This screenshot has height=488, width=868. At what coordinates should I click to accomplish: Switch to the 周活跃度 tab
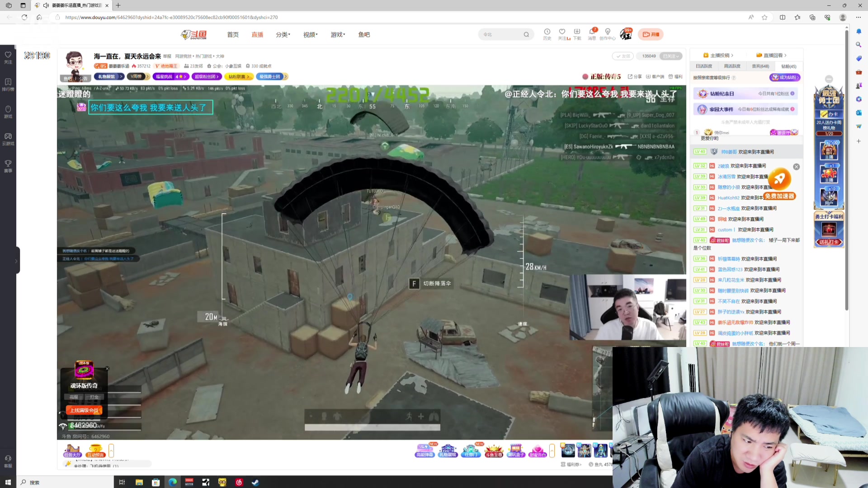pyautogui.click(x=732, y=66)
